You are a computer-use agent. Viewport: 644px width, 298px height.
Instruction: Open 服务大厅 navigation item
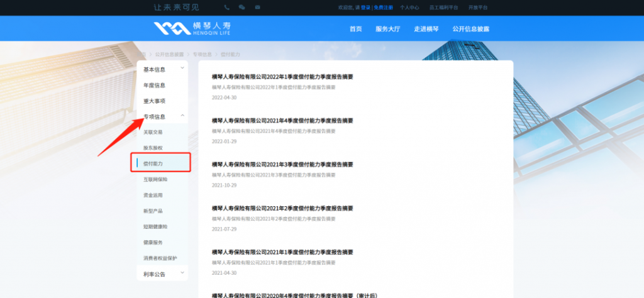[x=387, y=29]
